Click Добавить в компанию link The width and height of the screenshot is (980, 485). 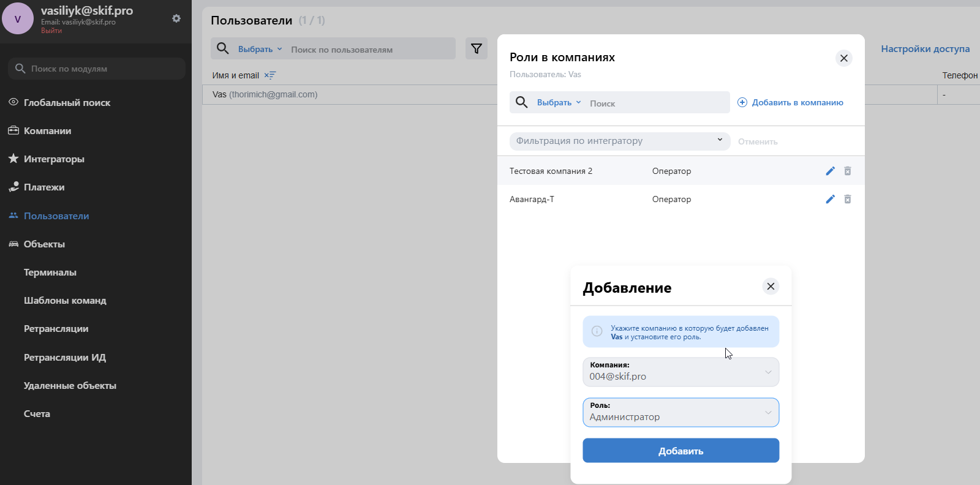tap(790, 103)
